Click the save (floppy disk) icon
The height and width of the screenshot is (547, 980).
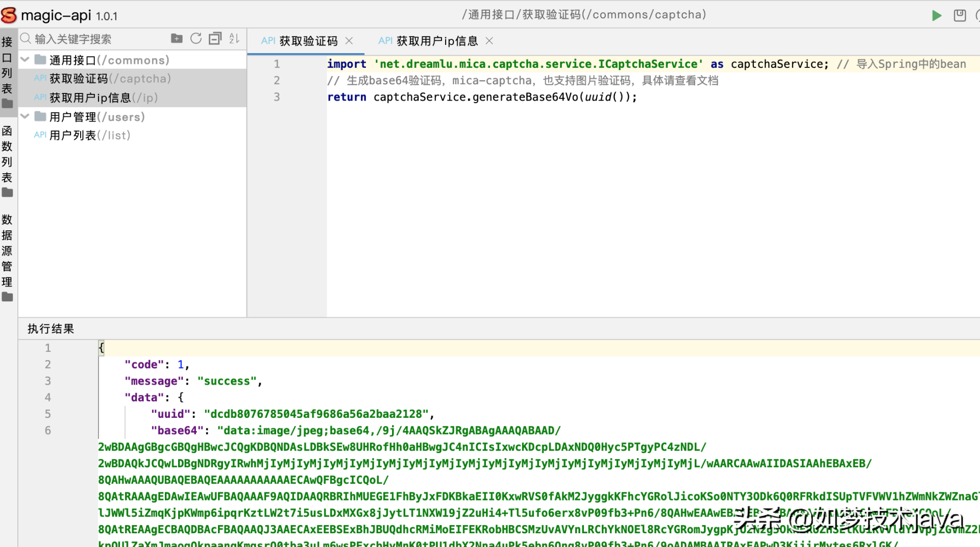(x=960, y=15)
